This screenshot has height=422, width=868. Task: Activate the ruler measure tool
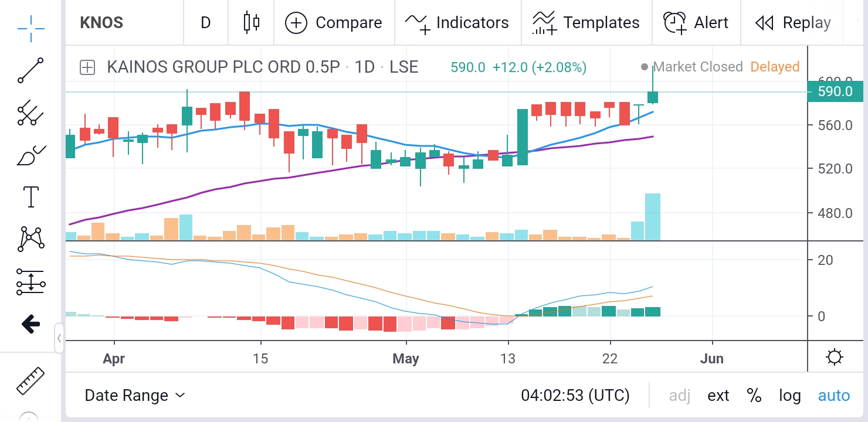(30, 381)
